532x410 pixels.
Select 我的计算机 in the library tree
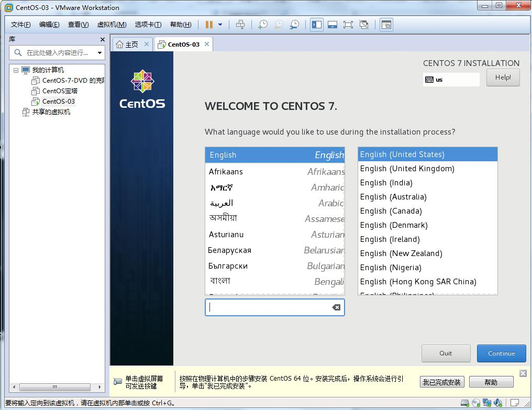tap(48, 70)
